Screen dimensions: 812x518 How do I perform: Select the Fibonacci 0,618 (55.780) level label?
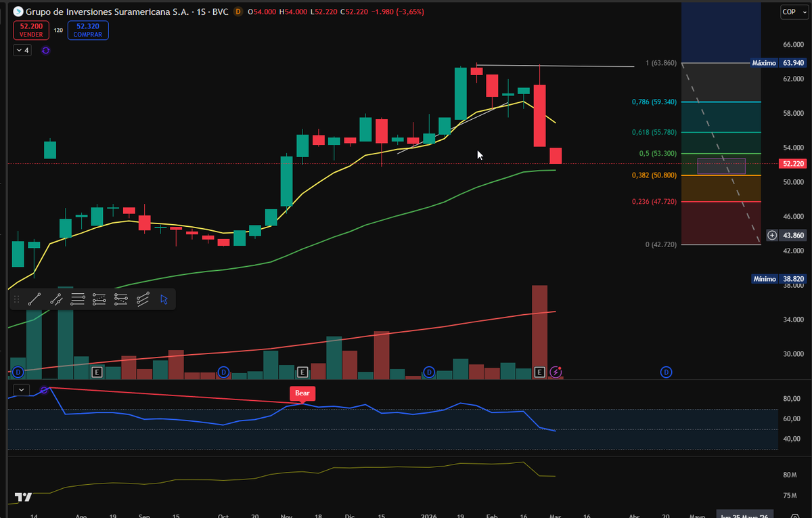(654, 132)
